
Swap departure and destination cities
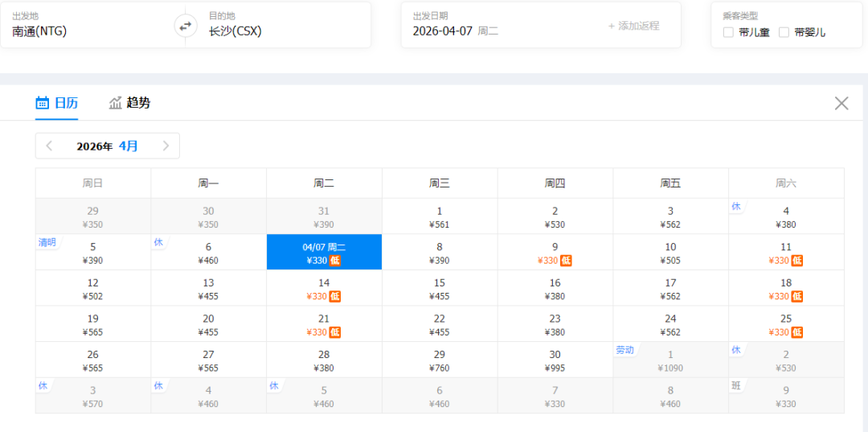pyautogui.click(x=186, y=25)
